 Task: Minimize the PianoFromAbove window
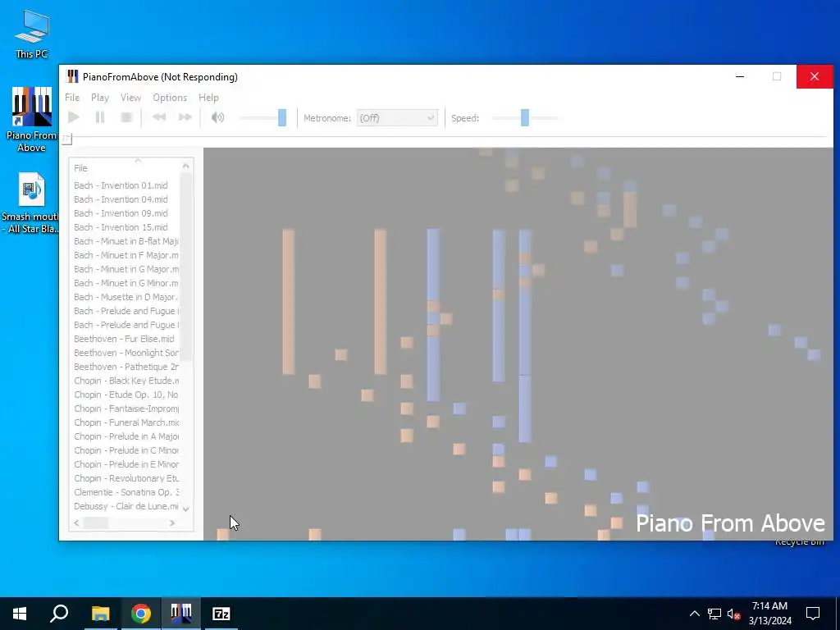[740, 76]
